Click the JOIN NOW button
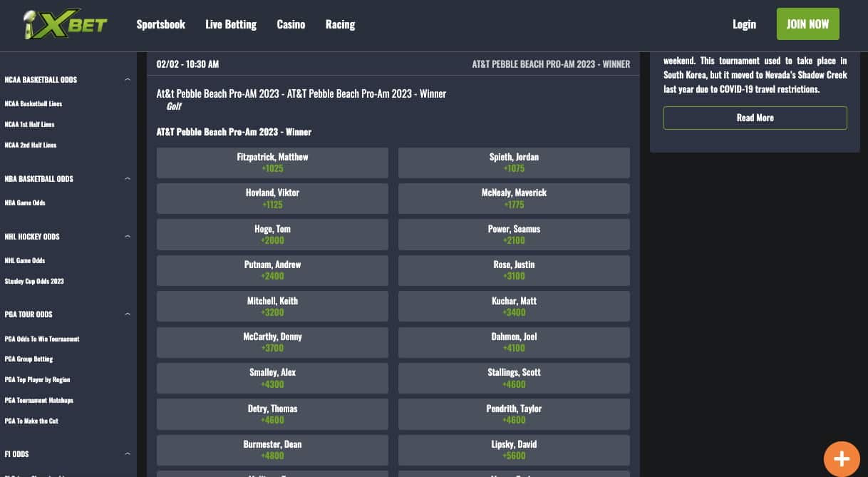Image resolution: width=868 pixels, height=477 pixels. (808, 24)
